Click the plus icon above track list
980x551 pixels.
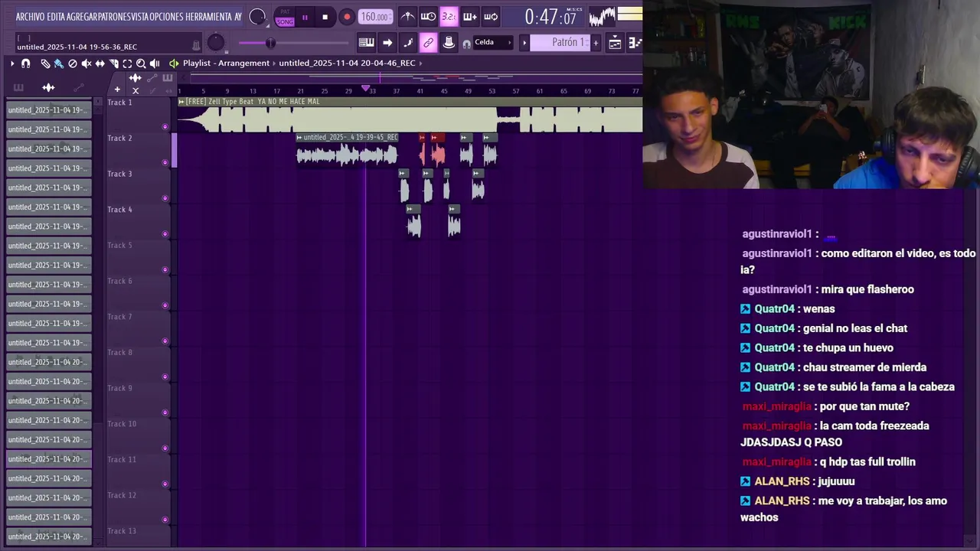click(x=117, y=90)
